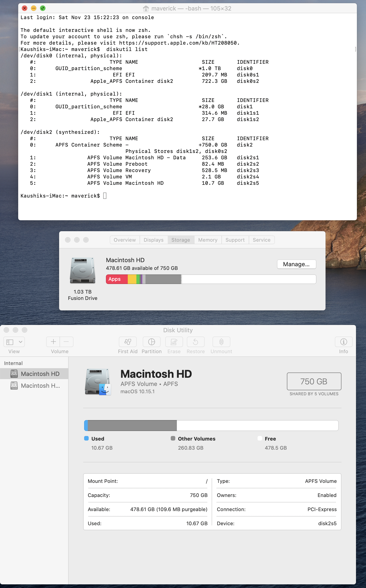Click the yellow segment of storage bar
The image size is (366, 588).
132,279
